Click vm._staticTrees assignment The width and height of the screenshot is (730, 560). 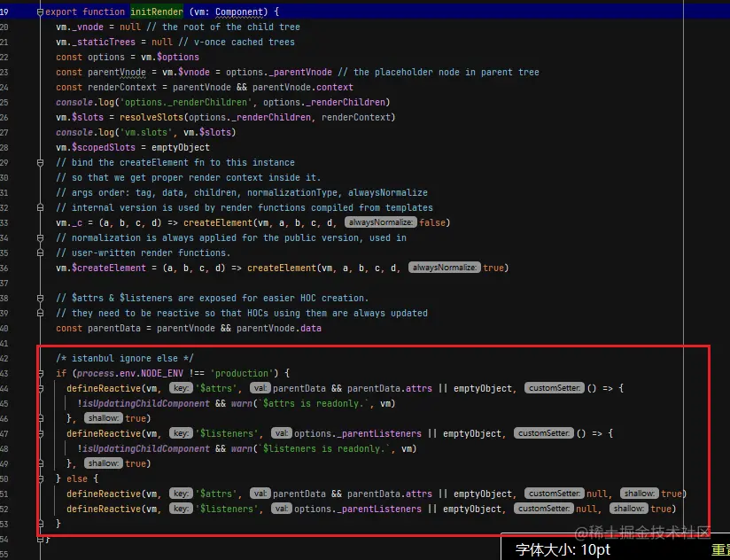(96, 42)
